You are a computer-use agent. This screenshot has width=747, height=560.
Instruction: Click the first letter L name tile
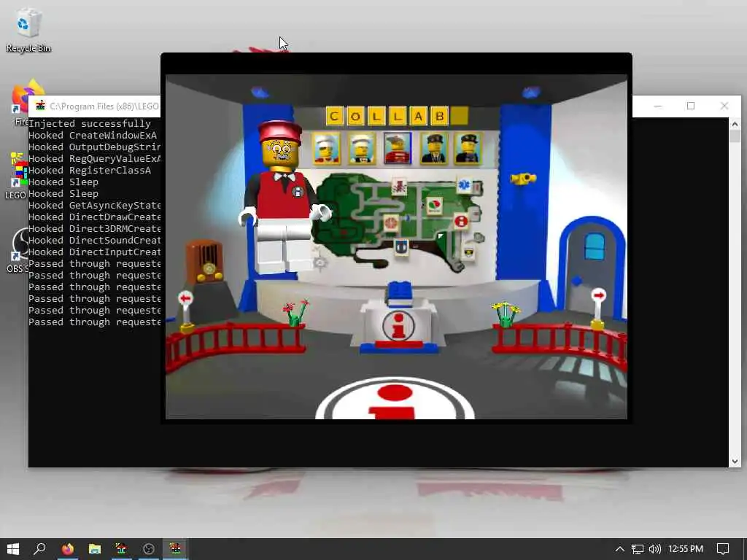pyautogui.click(x=376, y=116)
